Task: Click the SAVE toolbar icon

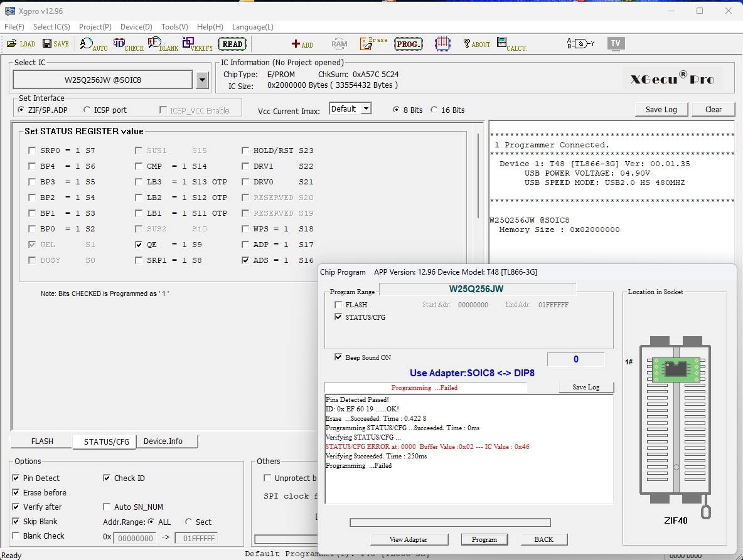Action: [x=55, y=44]
